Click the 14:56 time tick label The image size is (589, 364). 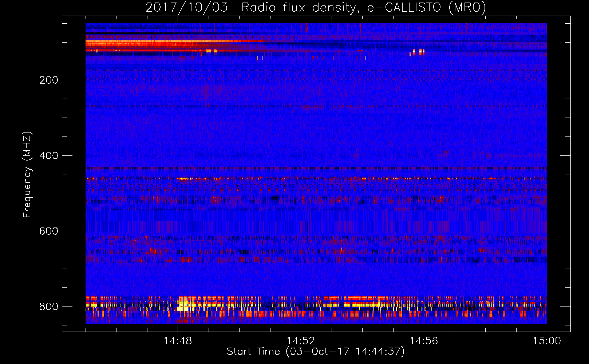tap(424, 341)
